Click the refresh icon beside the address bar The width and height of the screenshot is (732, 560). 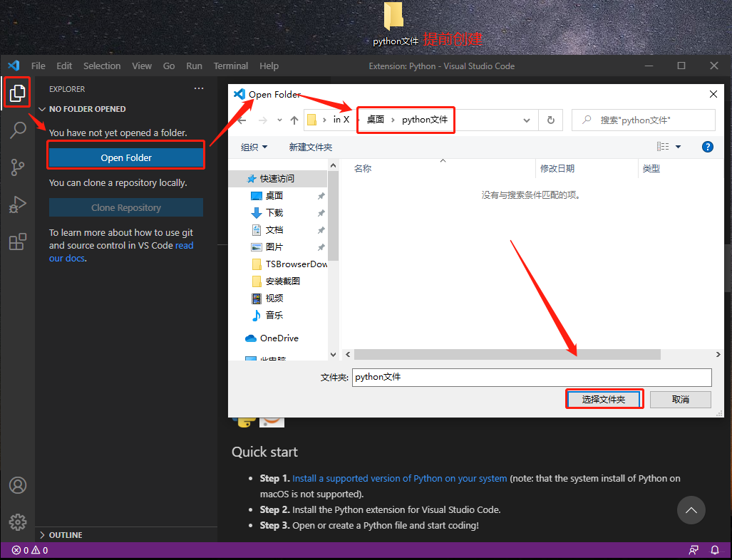(x=550, y=120)
